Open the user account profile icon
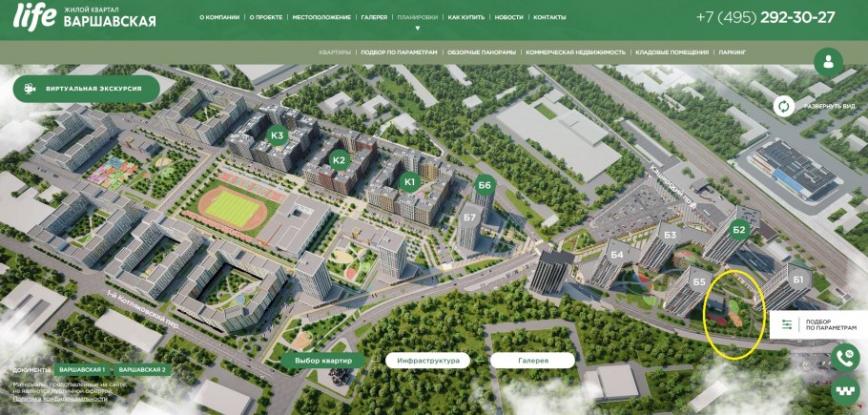 click(828, 63)
